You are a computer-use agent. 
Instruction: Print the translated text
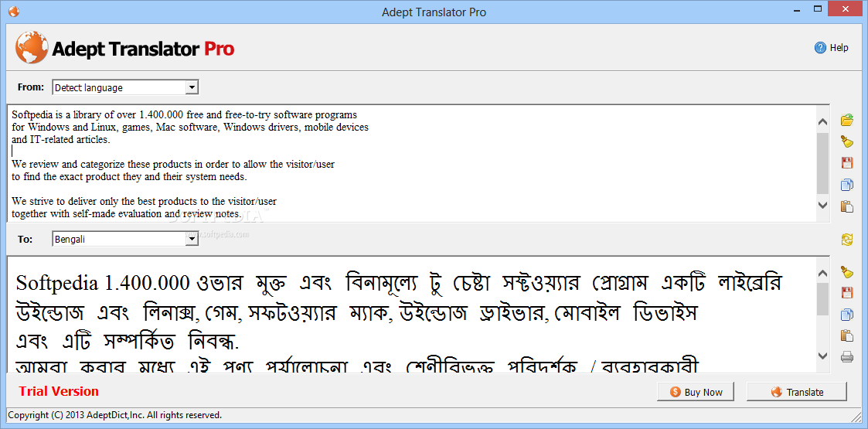point(847,357)
